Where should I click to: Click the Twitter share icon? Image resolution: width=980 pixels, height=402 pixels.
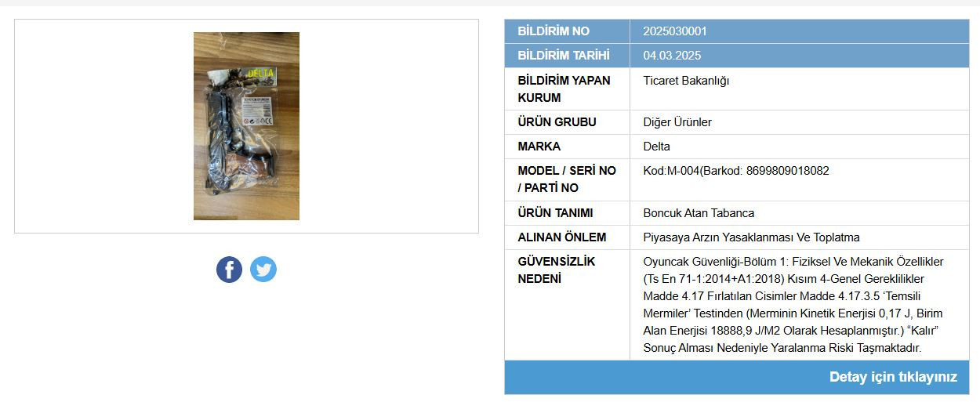[x=263, y=270]
